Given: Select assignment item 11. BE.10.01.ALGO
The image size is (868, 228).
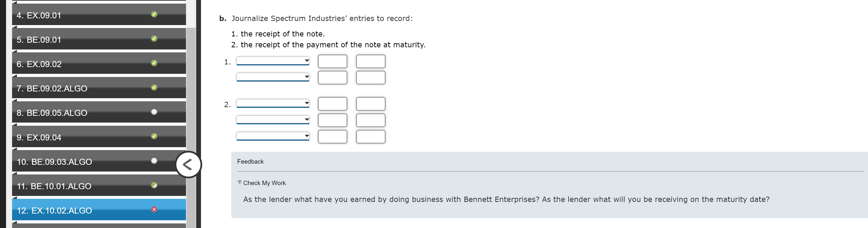Looking at the screenshot, I should click(84, 186).
